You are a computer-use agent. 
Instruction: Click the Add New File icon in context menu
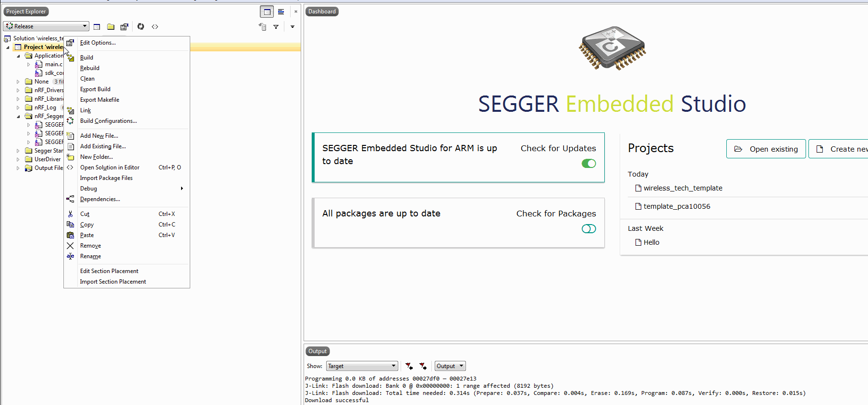tap(70, 136)
